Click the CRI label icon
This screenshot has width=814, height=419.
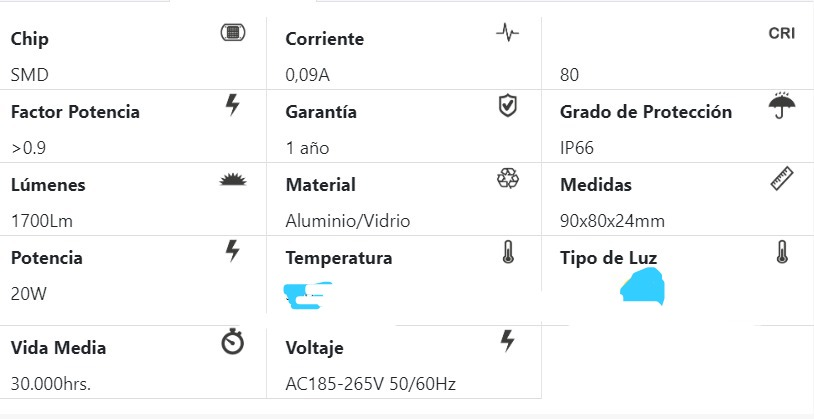click(782, 33)
